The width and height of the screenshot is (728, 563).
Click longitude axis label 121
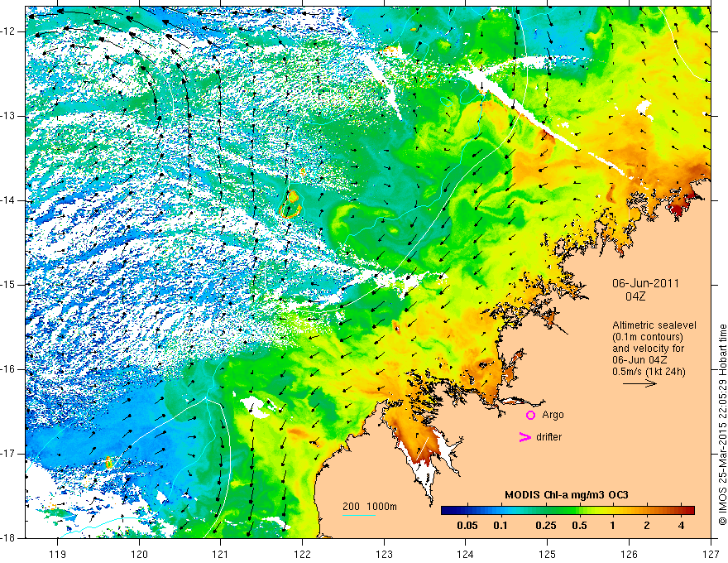[221, 555]
